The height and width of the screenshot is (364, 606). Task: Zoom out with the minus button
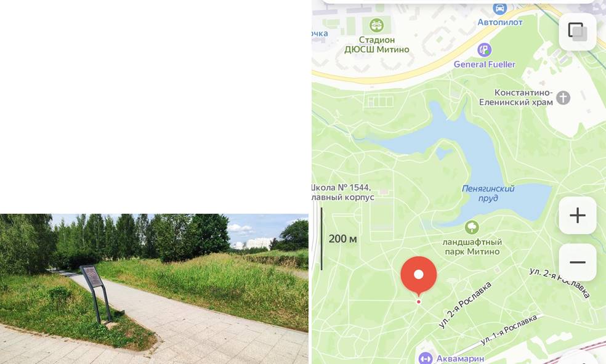(578, 262)
